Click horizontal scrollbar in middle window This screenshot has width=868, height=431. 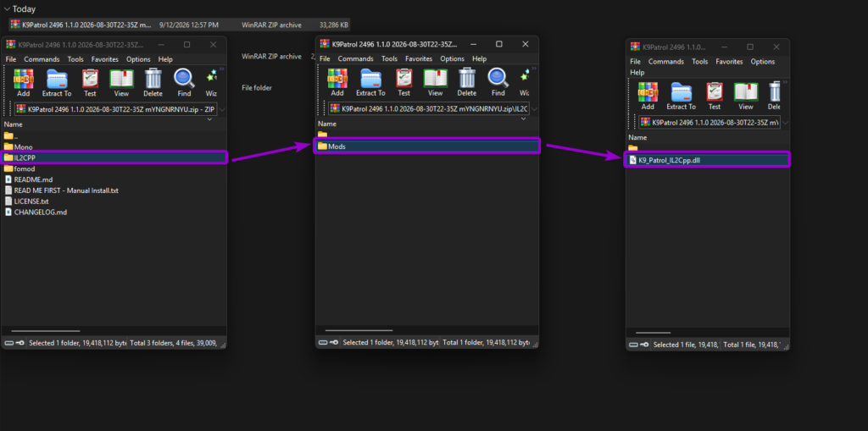(x=359, y=330)
